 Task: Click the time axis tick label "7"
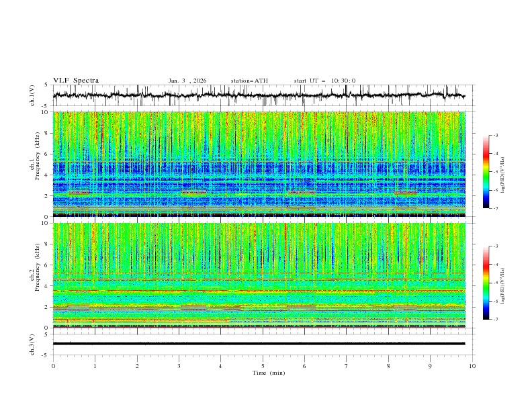tap(347, 366)
